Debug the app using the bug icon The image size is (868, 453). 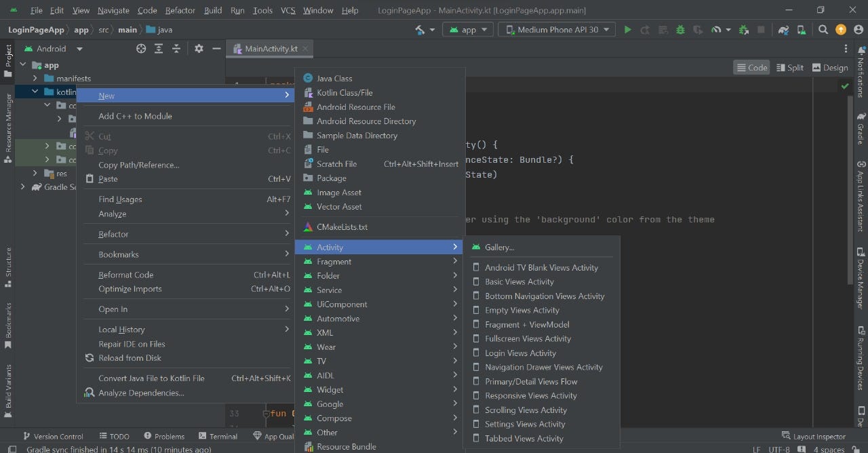click(x=680, y=30)
